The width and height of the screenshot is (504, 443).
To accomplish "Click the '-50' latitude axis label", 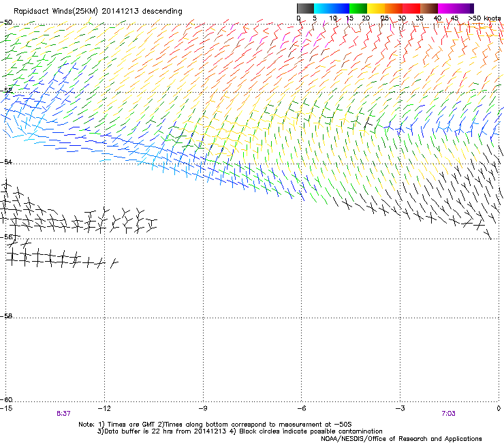I will coord(6,22).
